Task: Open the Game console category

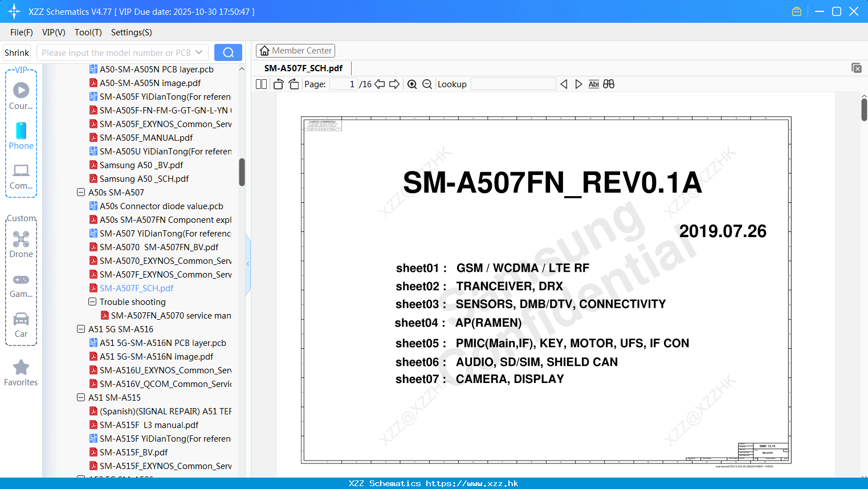Action: [x=21, y=286]
